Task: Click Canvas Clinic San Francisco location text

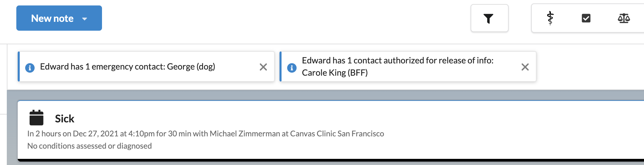Action: (337, 134)
